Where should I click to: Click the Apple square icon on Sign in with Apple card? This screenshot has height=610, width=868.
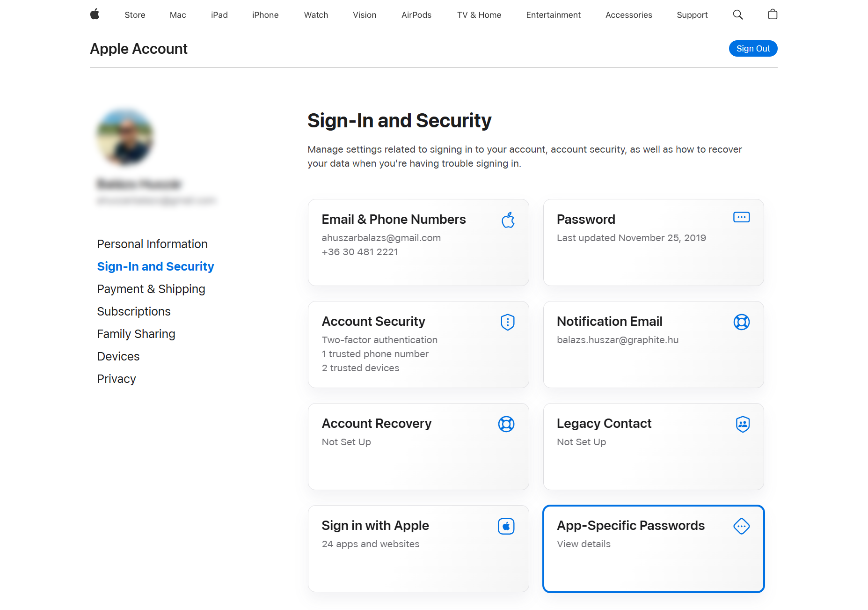(506, 526)
